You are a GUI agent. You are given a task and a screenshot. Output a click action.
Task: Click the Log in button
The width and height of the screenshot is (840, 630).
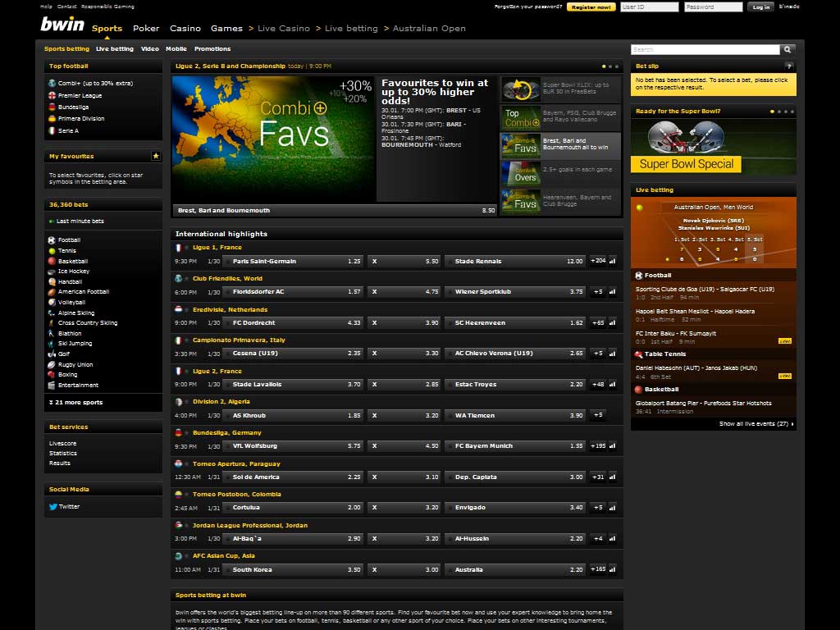click(x=760, y=7)
